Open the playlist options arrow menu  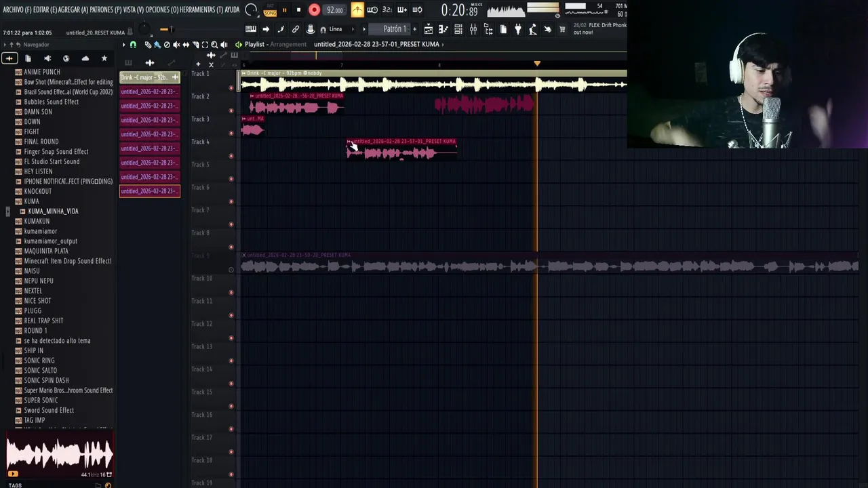click(123, 45)
